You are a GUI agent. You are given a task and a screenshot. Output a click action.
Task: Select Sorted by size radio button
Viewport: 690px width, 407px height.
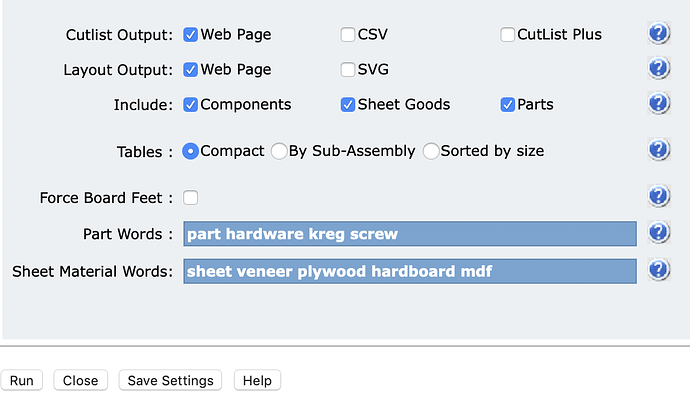(x=431, y=151)
